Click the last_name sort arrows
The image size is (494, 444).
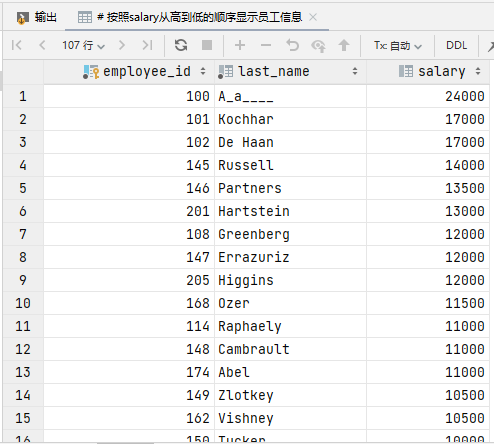tap(355, 71)
